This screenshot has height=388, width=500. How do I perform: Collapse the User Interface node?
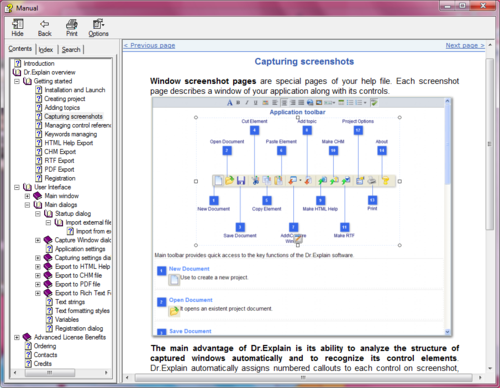17,187
